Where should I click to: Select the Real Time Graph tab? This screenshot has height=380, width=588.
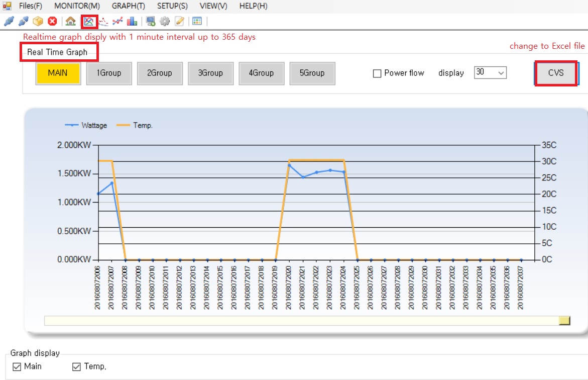[57, 52]
